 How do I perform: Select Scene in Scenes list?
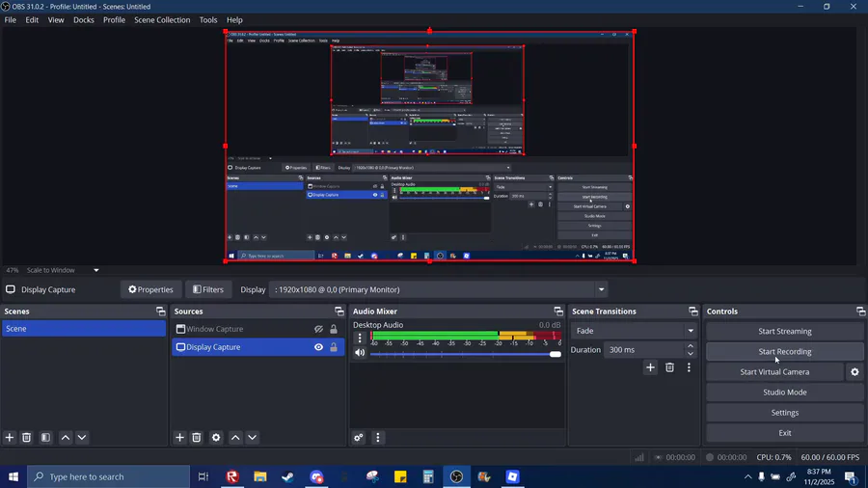[x=84, y=329]
